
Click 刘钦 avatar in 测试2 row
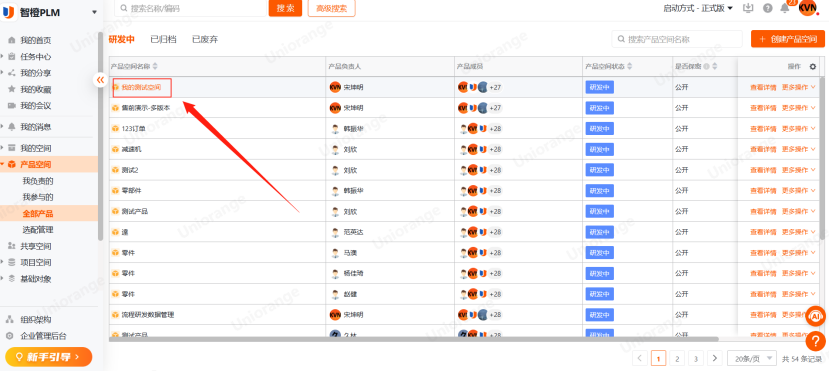335,170
